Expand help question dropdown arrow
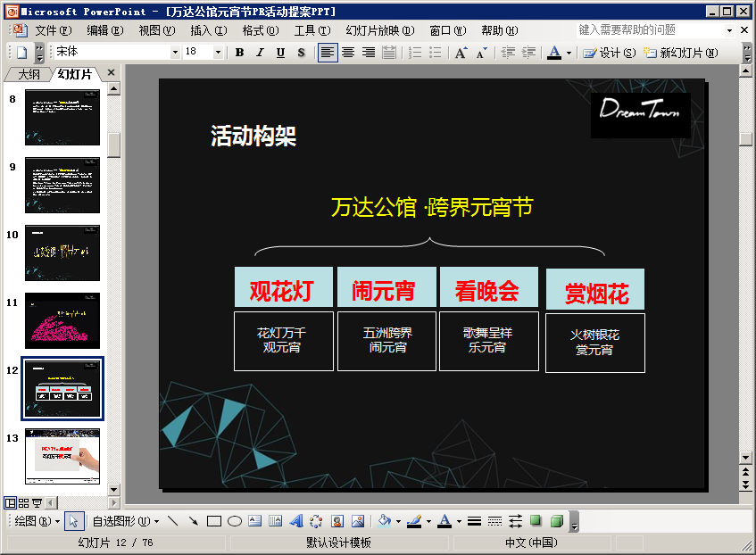756x555 pixels. pyautogui.click(x=729, y=30)
